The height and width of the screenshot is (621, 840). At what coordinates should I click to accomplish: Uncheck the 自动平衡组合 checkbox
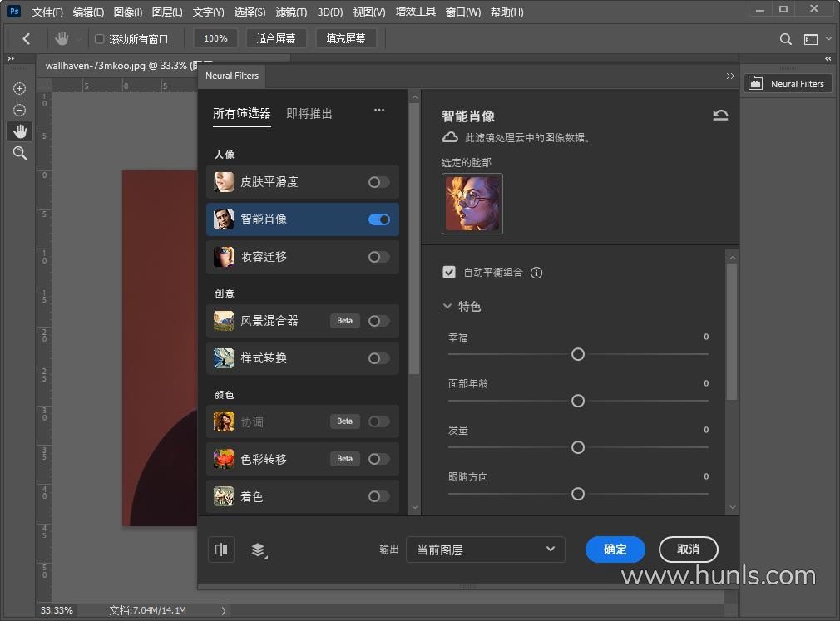(x=449, y=273)
